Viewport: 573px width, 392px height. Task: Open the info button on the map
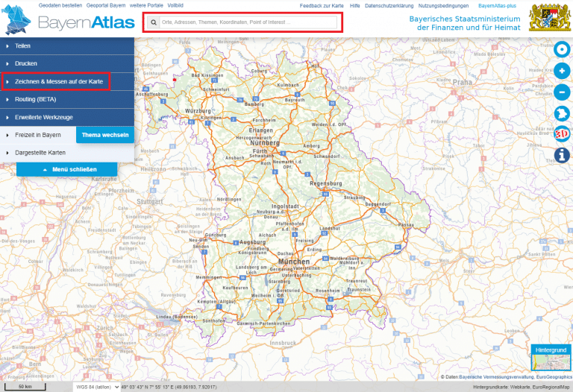pyautogui.click(x=562, y=155)
